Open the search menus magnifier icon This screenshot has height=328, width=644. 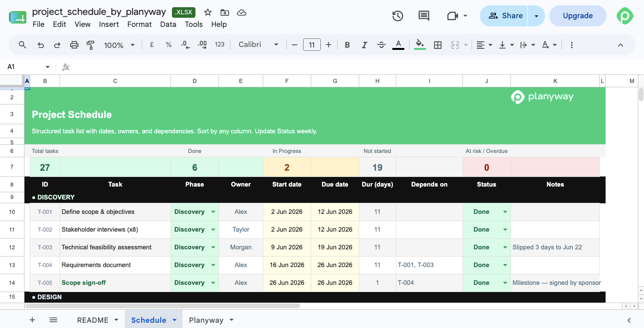23,45
